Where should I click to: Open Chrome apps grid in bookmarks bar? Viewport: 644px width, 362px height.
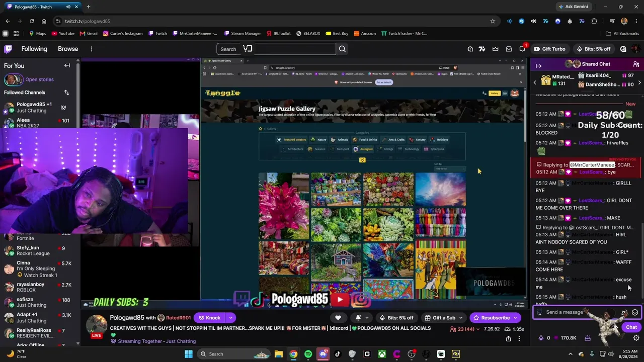click(16, 34)
